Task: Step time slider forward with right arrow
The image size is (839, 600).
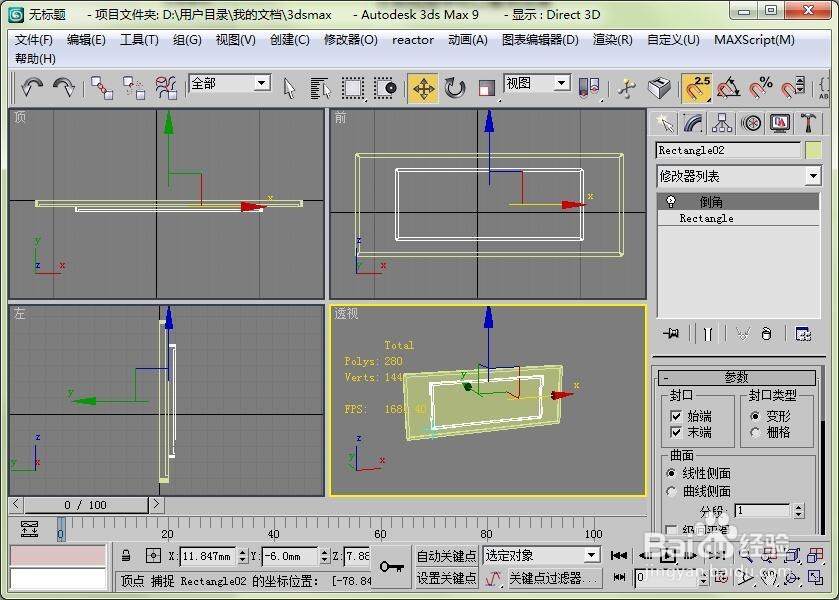Action: pyautogui.click(x=156, y=504)
